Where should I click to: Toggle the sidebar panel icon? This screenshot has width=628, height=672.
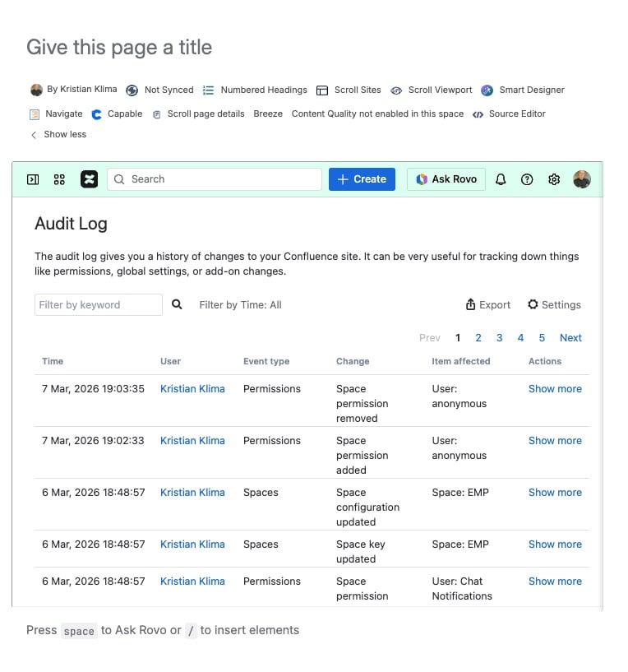click(33, 179)
